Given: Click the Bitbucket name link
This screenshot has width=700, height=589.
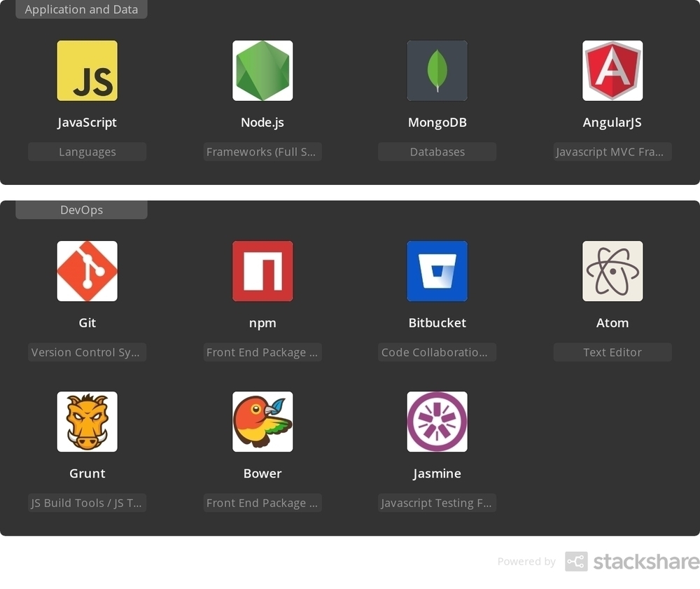Looking at the screenshot, I should (x=437, y=323).
